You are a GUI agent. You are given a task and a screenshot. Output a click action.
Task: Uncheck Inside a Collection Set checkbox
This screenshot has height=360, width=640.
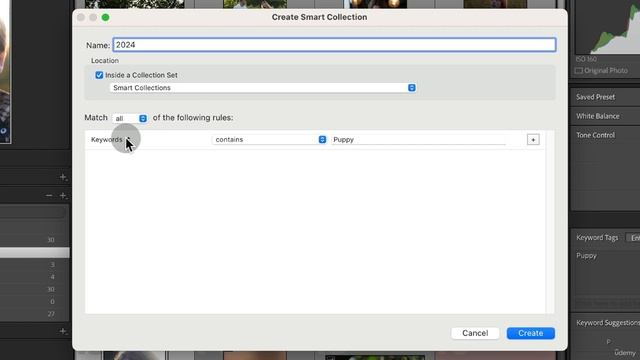[99, 75]
